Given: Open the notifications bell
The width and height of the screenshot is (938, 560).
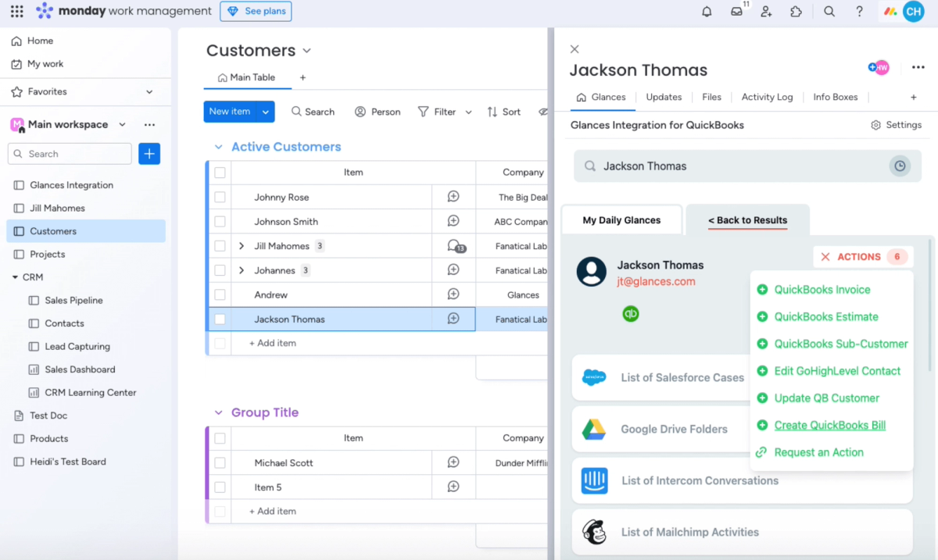Looking at the screenshot, I should [x=707, y=12].
